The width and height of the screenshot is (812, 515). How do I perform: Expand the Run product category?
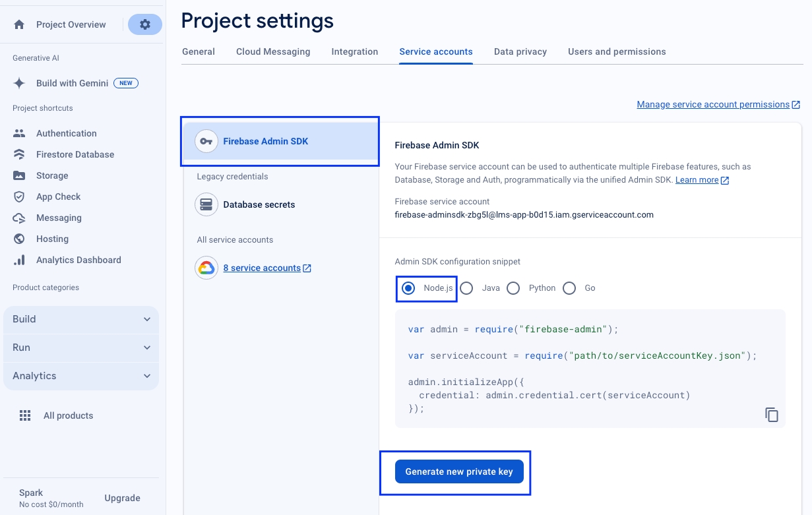click(x=81, y=348)
